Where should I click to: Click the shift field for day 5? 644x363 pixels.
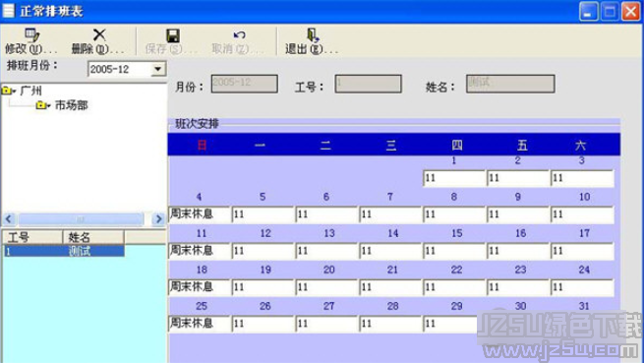click(263, 214)
